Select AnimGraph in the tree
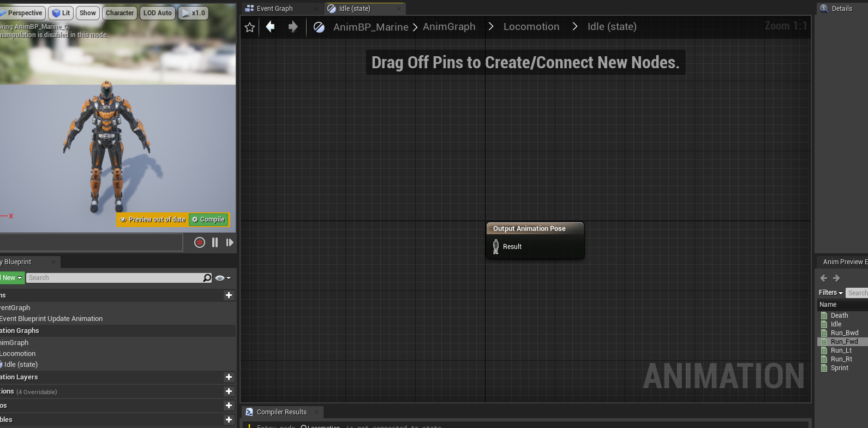This screenshot has width=868, height=428. coord(14,343)
